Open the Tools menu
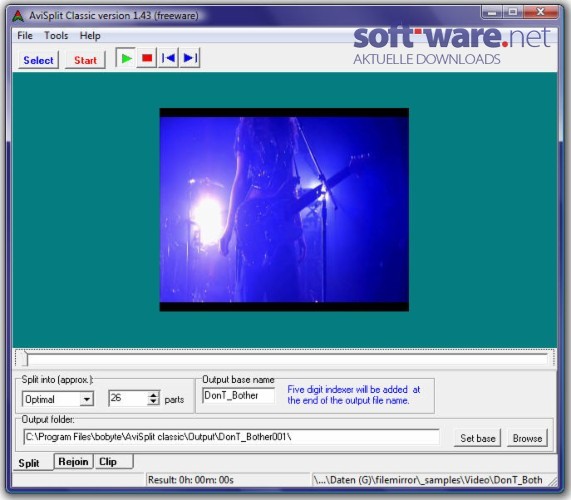The image size is (571, 500). pos(56,36)
